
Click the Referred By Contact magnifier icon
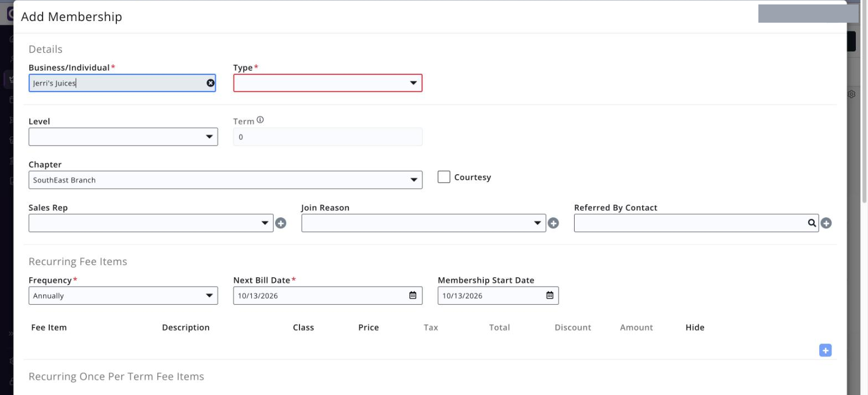click(812, 223)
